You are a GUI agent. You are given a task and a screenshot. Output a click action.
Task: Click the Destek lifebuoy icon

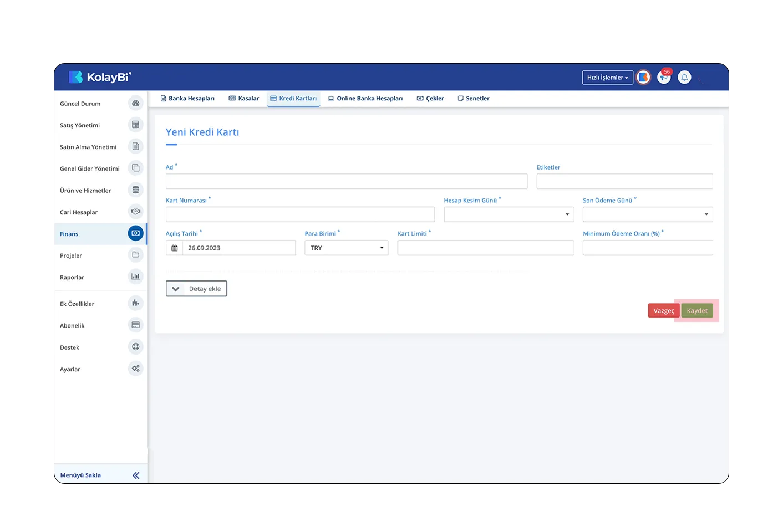[135, 347]
